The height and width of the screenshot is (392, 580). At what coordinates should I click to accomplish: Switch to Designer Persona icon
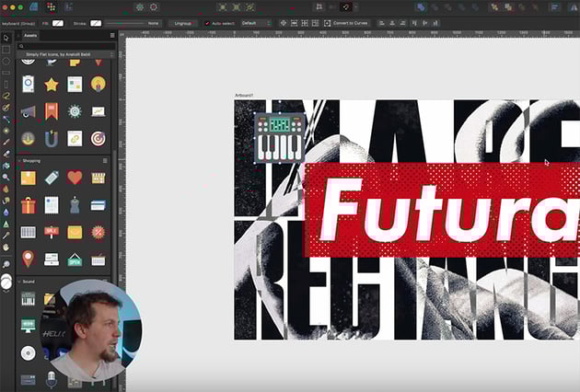pyautogui.click(x=34, y=7)
